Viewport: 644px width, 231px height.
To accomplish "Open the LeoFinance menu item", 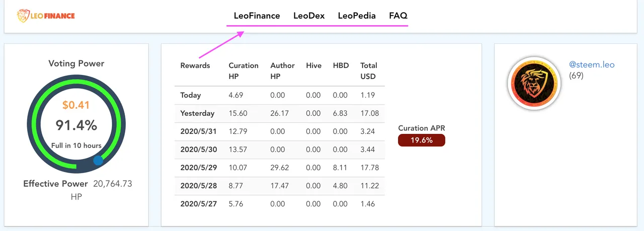I will [x=257, y=16].
